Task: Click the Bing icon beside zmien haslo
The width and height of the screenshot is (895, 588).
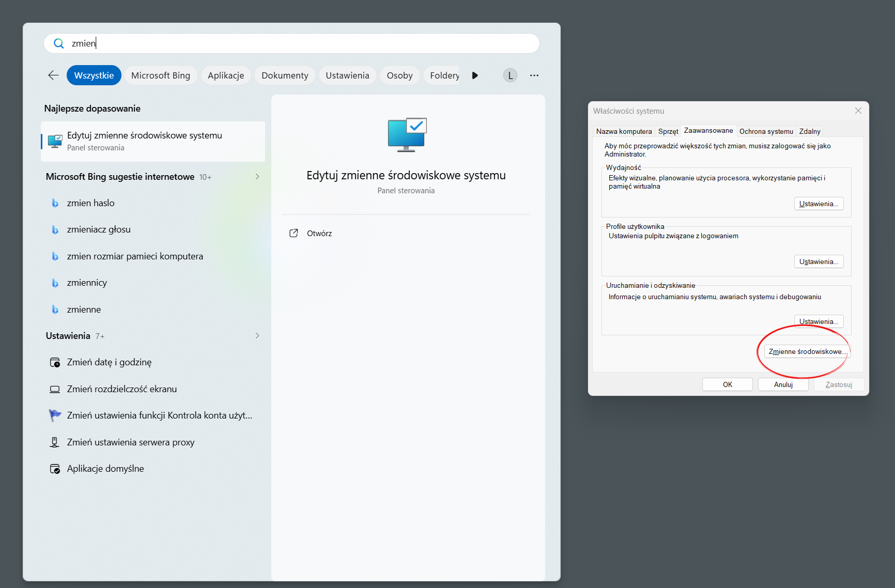Action: (55, 203)
